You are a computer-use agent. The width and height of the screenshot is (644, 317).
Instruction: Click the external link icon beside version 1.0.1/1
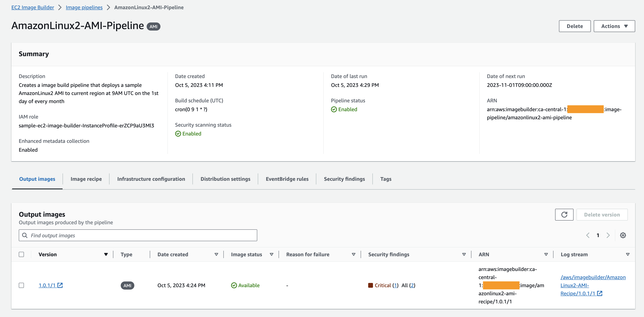(x=60, y=285)
